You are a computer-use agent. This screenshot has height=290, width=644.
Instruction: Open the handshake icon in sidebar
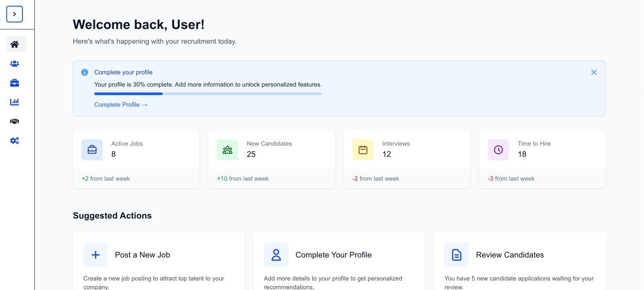[14, 121]
